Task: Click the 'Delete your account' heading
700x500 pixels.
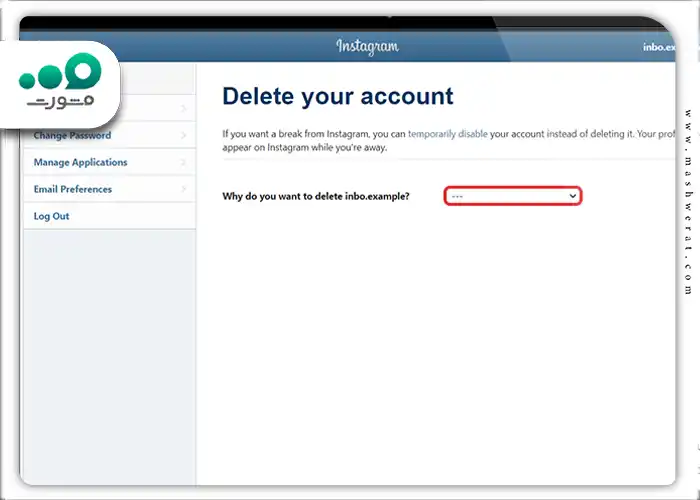Action: (x=338, y=96)
